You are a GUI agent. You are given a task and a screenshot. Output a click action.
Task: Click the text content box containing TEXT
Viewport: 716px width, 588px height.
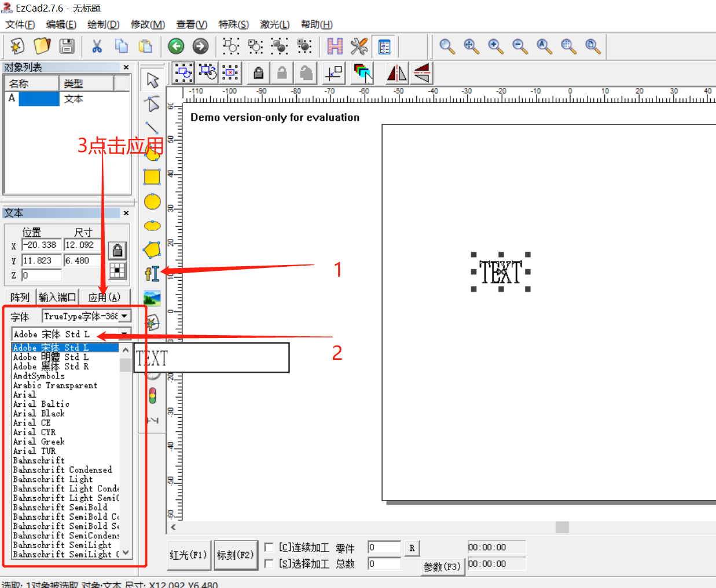click(211, 358)
